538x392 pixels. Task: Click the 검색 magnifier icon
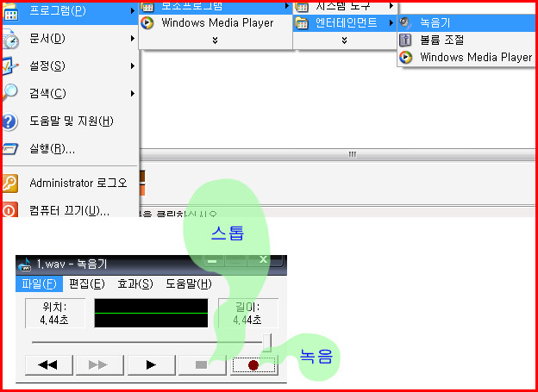click(9, 92)
